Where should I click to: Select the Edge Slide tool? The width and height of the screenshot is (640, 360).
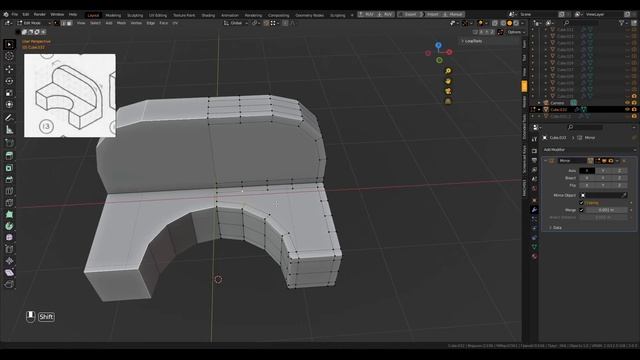(x=9, y=249)
